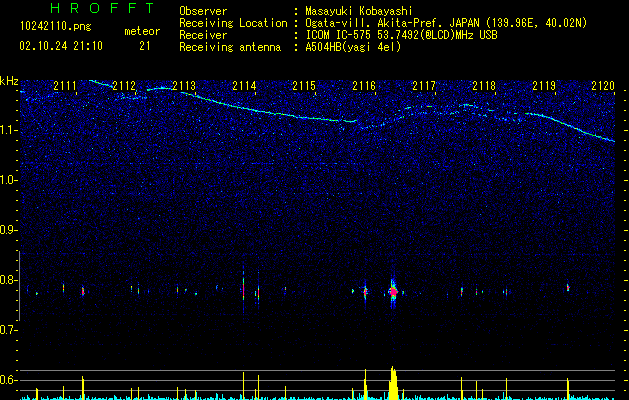Viewport: 629px width, 400px height.
Task: Click the meteor echo just after 2119
Action: (568, 287)
